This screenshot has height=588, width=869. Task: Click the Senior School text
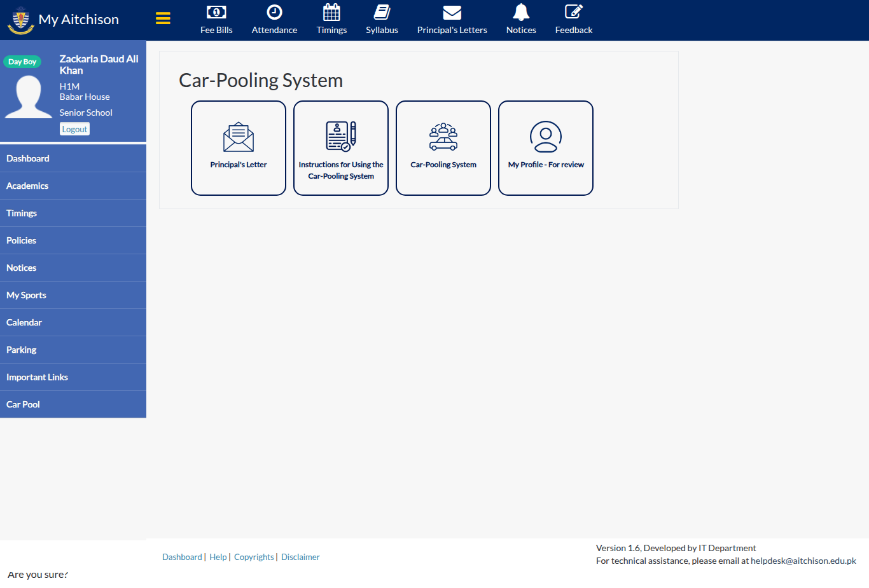pos(86,113)
